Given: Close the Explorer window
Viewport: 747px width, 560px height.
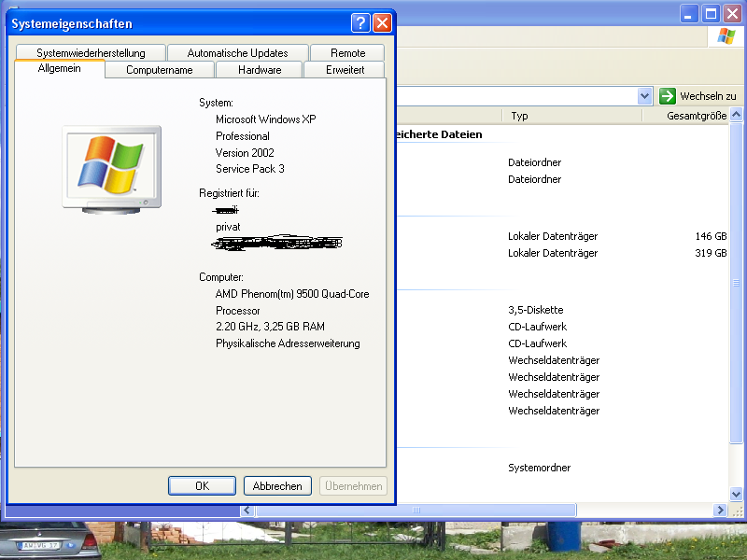Looking at the screenshot, I should click(x=733, y=13).
